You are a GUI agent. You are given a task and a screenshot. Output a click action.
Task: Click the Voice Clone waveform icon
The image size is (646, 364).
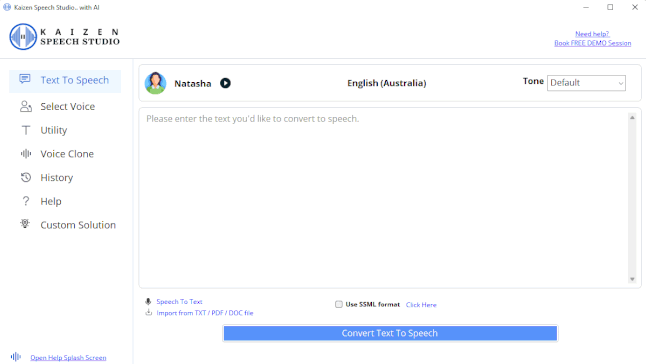pyautogui.click(x=26, y=154)
